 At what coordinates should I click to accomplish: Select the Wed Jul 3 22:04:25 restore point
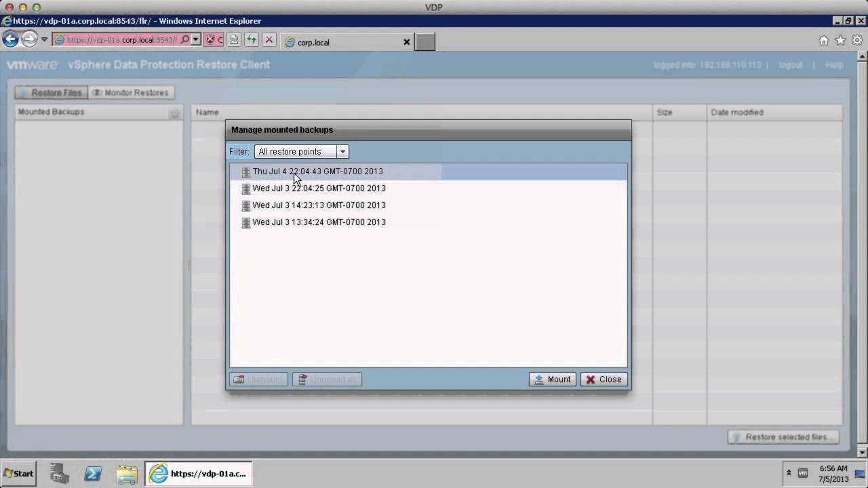(429, 188)
